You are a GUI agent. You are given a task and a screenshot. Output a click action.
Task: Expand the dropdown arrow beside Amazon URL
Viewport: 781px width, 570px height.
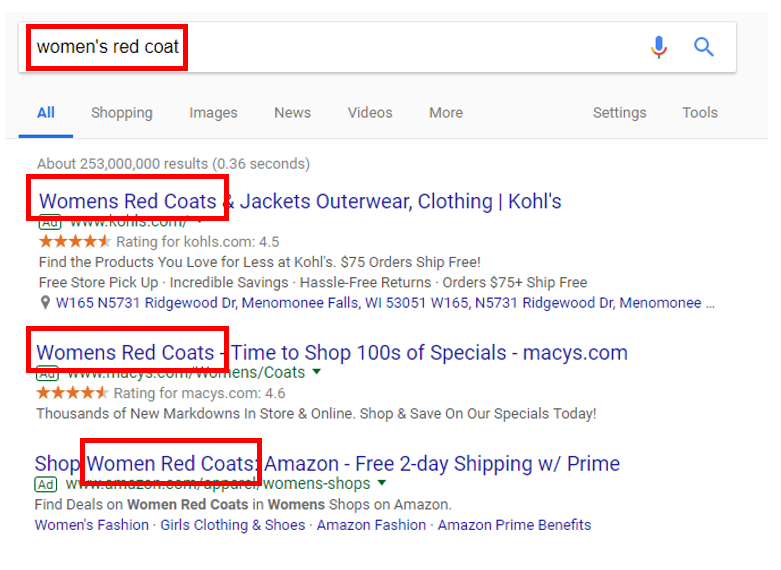tap(379, 484)
